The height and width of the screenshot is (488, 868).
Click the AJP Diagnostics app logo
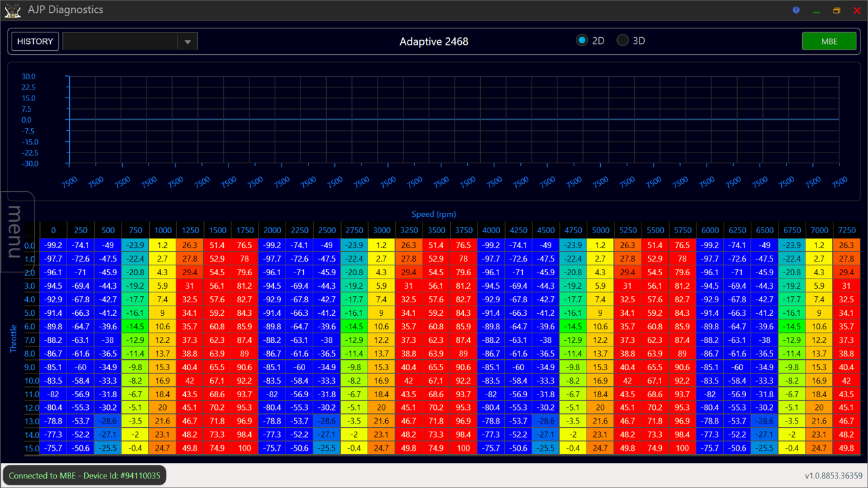pos(12,10)
